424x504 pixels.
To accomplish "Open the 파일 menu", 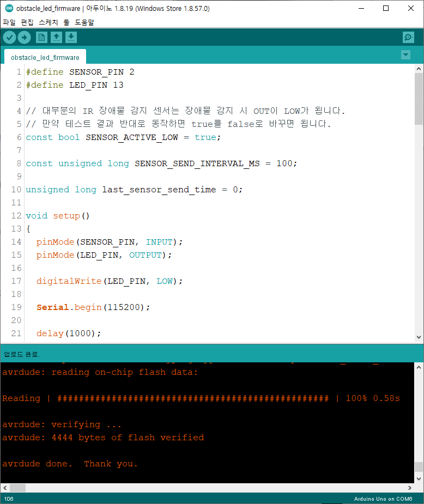I will (x=9, y=22).
